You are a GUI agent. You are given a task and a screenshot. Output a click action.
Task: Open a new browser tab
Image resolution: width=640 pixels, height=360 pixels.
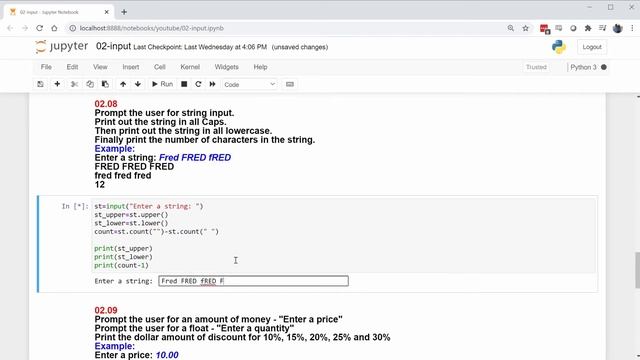124,12
